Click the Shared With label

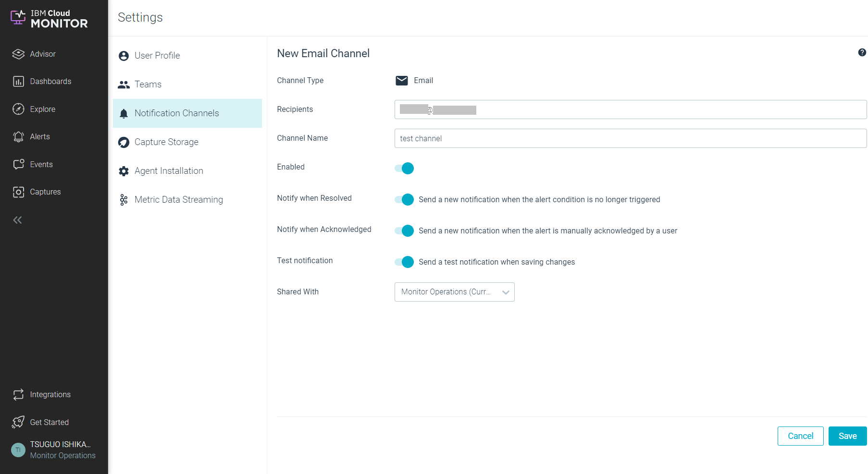tap(298, 292)
